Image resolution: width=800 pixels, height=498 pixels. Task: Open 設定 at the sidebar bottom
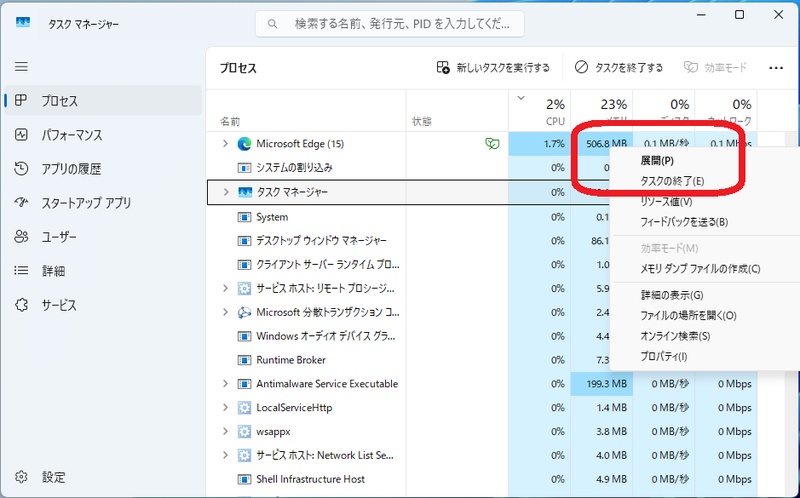coord(102,477)
